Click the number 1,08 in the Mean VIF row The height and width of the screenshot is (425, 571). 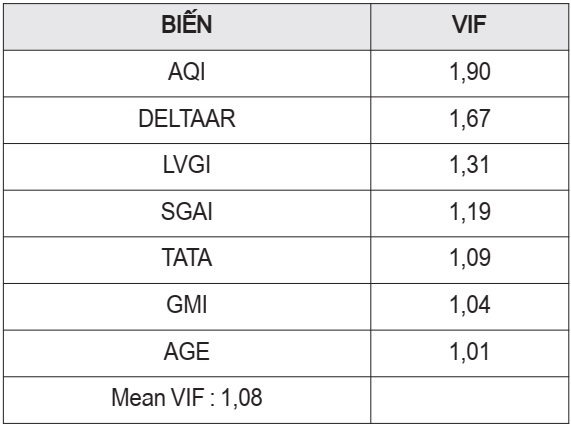click(x=242, y=398)
